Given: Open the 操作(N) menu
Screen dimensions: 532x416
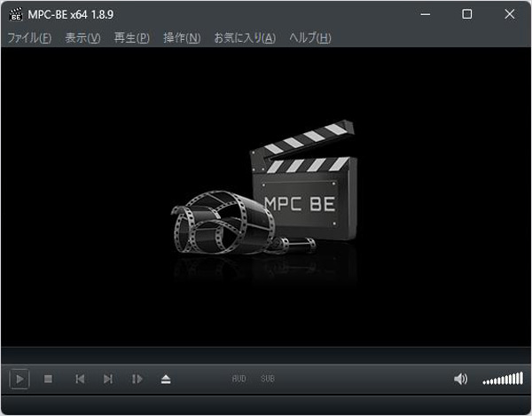Looking at the screenshot, I should coord(182,37).
